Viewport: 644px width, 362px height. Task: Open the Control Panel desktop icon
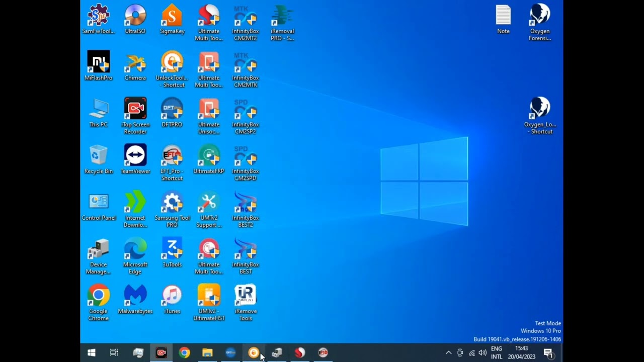(x=98, y=206)
